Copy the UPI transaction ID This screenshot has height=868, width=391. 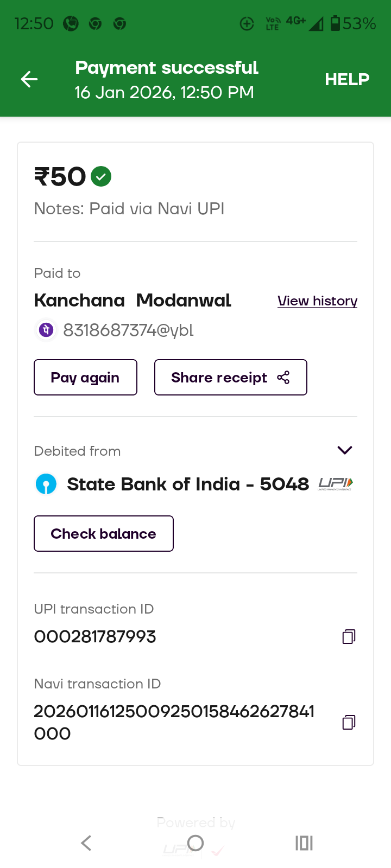click(349, 636)
